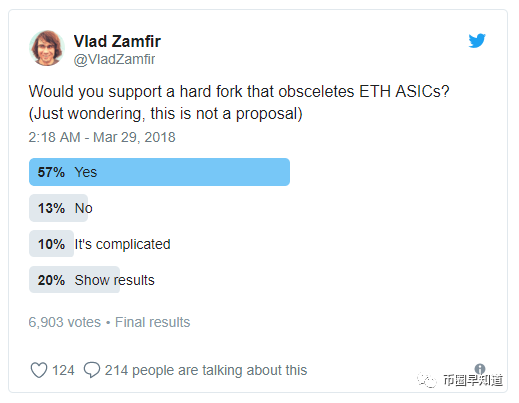Open replies via speech bubble icon
519x403 pixels.
(x=92, y=370)
